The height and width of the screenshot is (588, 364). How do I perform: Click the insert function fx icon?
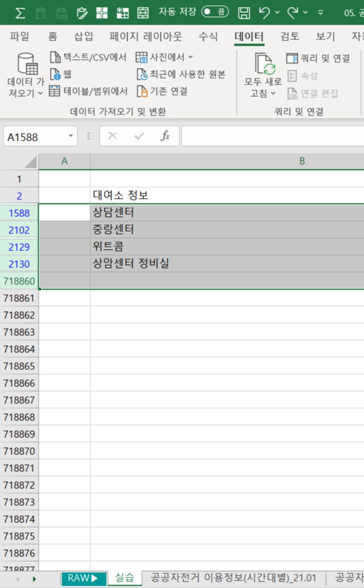pos(165,136)
